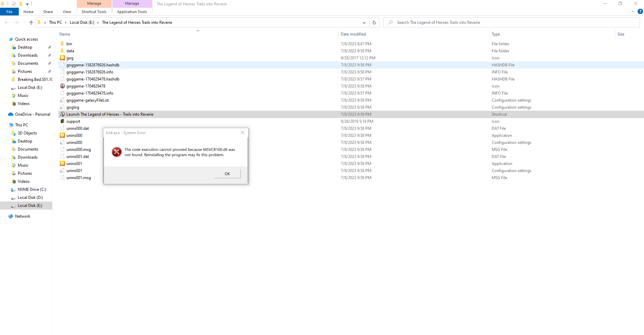The height and width of the screenshot is (335, 644).
Task: Open Videos under This PC
Action: pos(23,181)
